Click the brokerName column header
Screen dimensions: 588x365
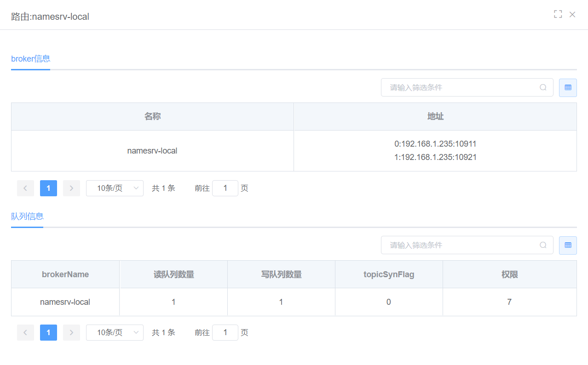pos(65,274)
